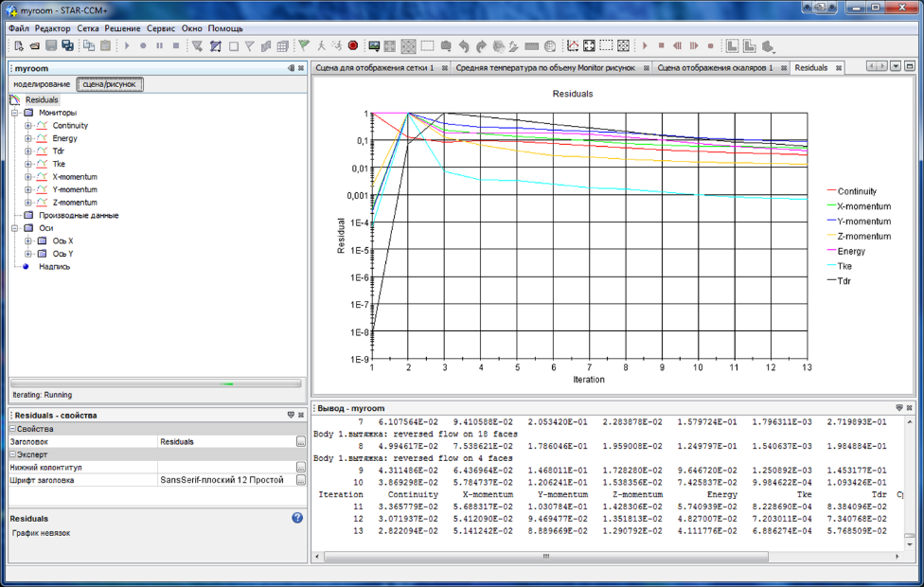
Task: Click the ellipsis button beside Заголовок
Action: point(301,441)
